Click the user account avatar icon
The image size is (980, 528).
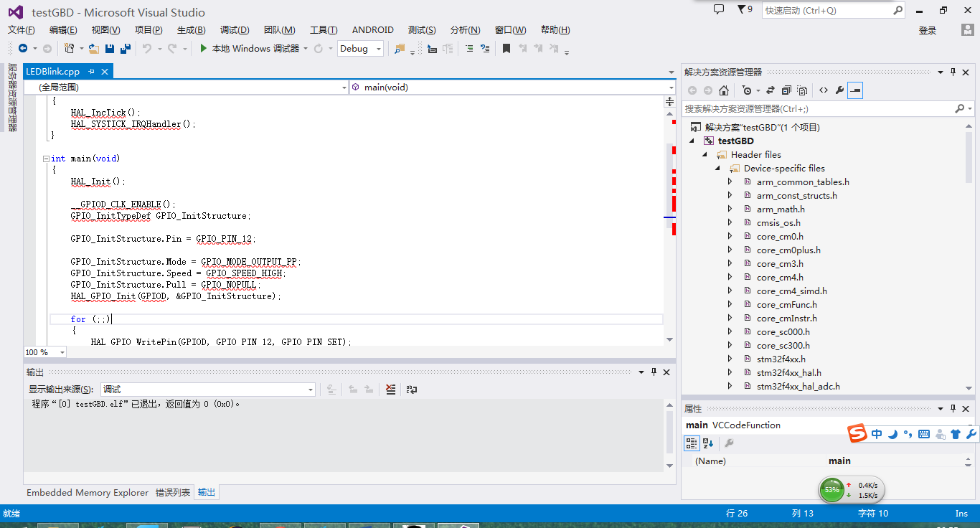(x=968, y=30)
